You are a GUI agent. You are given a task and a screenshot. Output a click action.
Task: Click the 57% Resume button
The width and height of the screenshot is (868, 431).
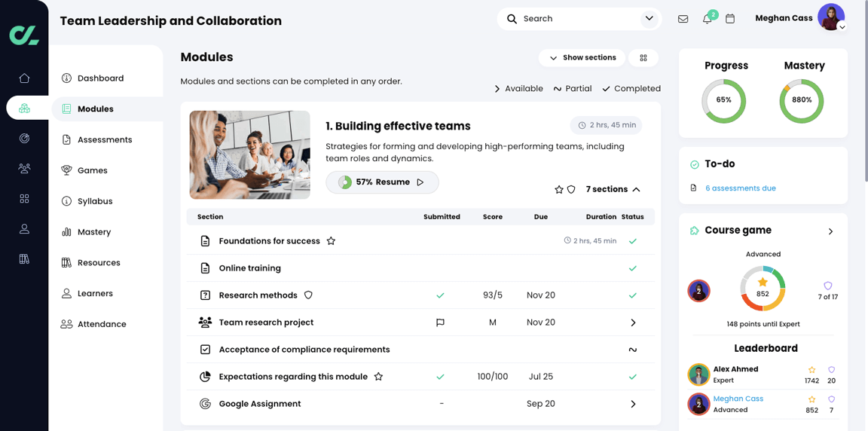pos(382,182)
